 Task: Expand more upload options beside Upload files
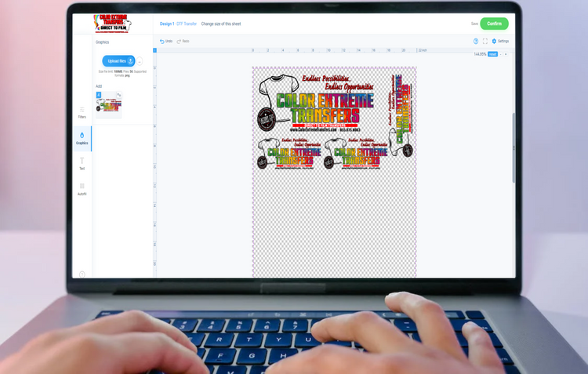pos(140,61)
